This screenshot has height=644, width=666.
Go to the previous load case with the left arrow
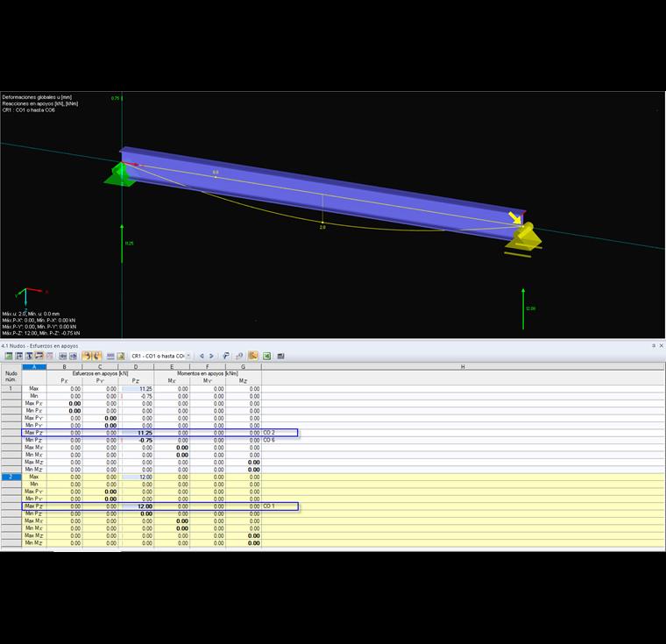click(202, 356)
